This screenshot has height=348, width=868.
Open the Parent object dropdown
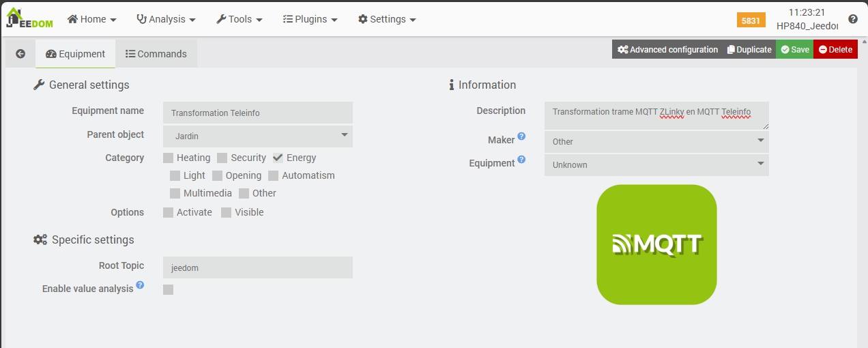[258, 136]
